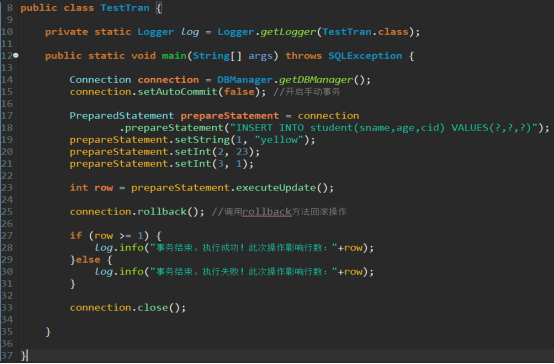This screenshot has height=364, width=554.
Task: Click the DBManager class name on line 14
Action: click(245, 80)
